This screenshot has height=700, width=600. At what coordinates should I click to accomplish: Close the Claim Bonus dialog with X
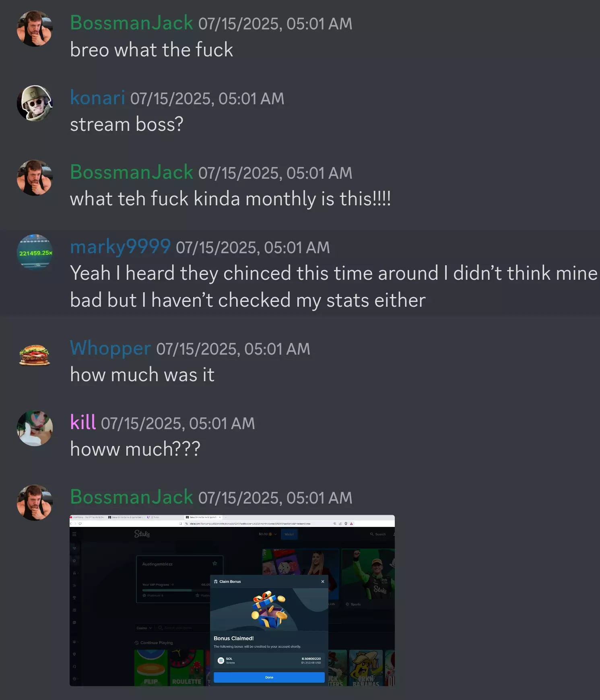pyautogui.click(x=322, y=581)
